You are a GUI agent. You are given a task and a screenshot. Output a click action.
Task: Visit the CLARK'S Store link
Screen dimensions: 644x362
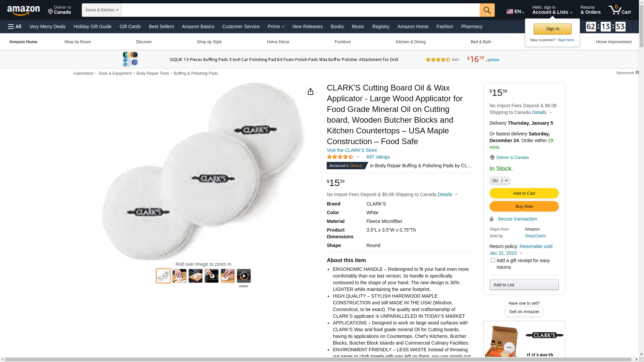tap(352, 150)
